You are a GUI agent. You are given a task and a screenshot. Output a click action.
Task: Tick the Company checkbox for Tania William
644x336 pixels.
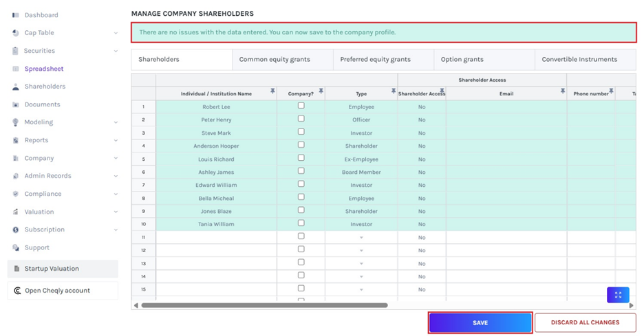[301, 223]
